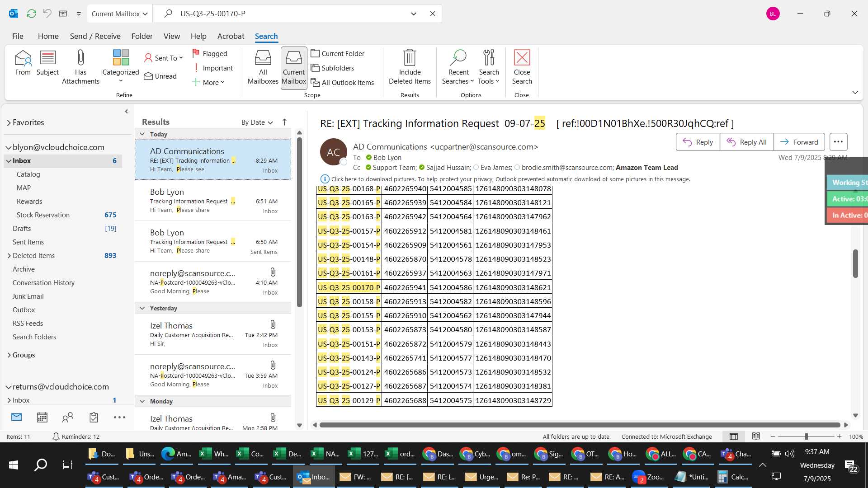Open the Stock Reservation folder
Viewport: 868px width, 488px height.
point(43,215)
